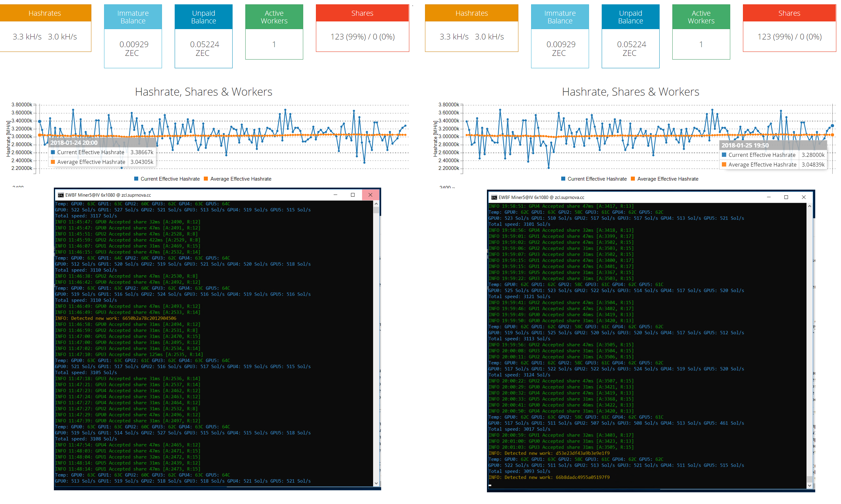This screenshot has height=504, width=841.
Task: Click the 3.04839k value in right chart tooltip
Action: 813,165
